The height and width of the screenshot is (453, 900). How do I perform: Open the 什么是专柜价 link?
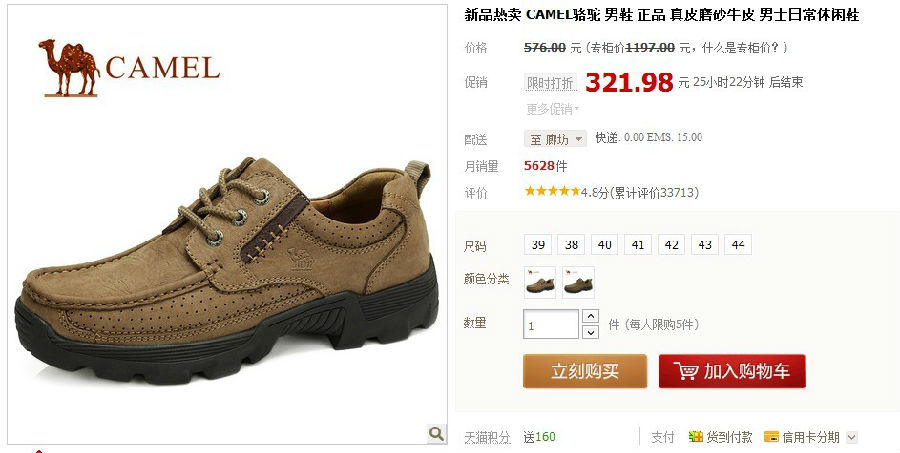pos(740,48)
